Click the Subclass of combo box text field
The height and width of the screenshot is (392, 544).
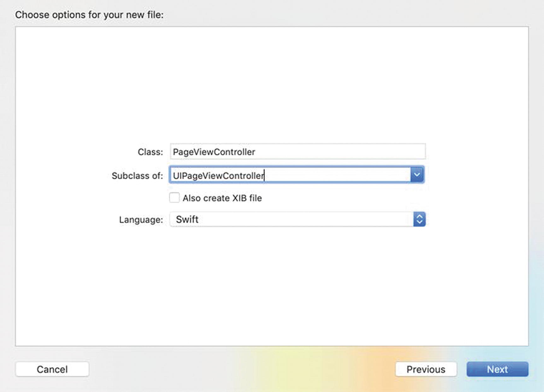coord(290,175)
